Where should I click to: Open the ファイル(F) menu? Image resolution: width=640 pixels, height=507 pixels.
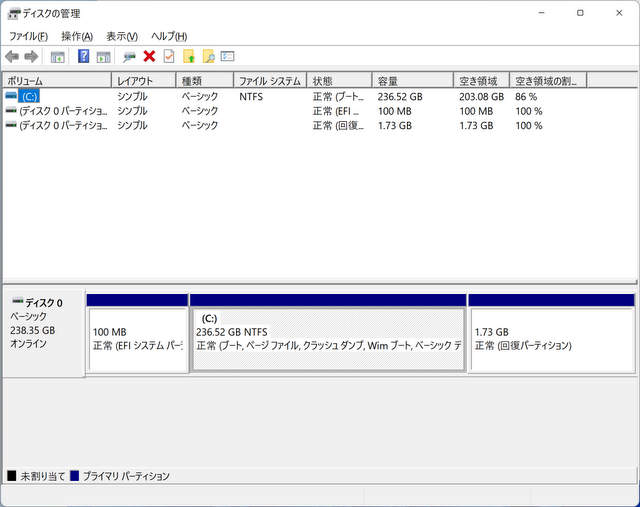coord(28,36)
